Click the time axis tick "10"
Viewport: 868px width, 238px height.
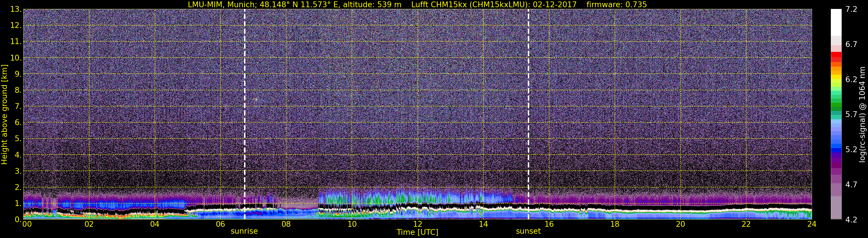(x=352, y=224)
